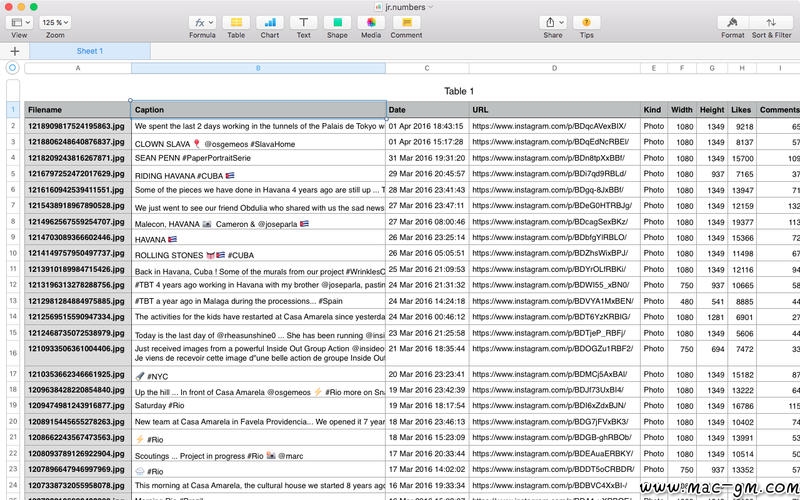Click date 21 Mar 2016 18:35:44
Viewport: 800px width, 500px height.
pyautogui.click(x=427, y=353)
